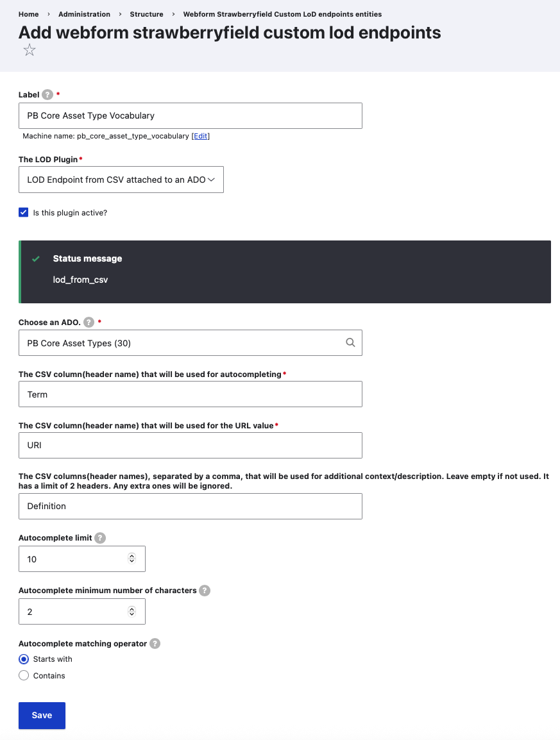Click the Home breadcrumb link
Viewport: 560px width, 740px height.
point(28,14)
